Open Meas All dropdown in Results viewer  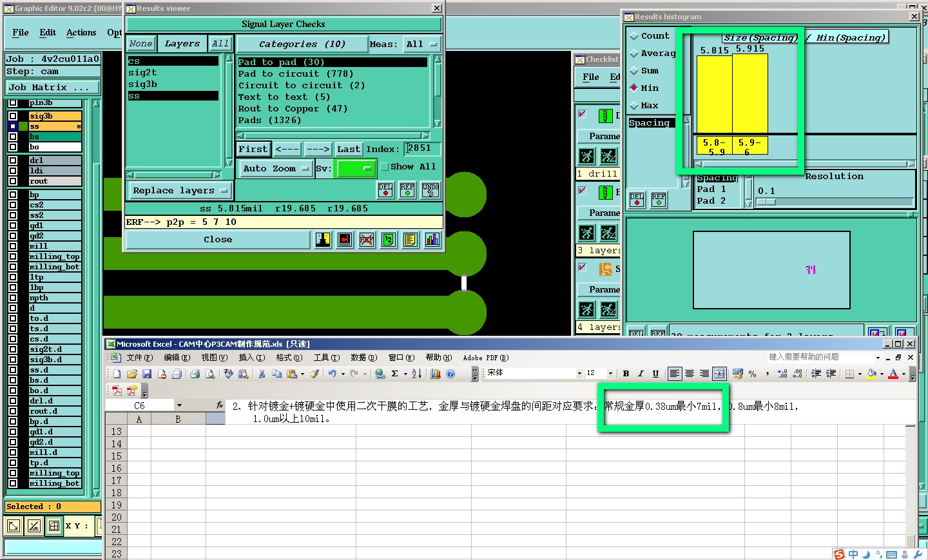422,44
